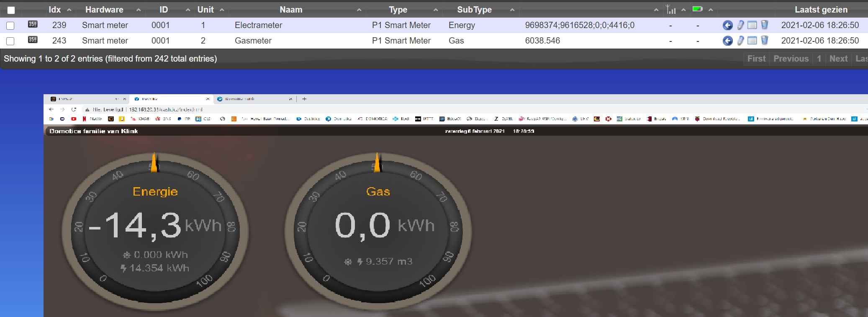Screen dimensions: 868x317
Task: Open the IFTTT bookmark in embedded browser
Action: pyautogui.click(x=424, y=119)
